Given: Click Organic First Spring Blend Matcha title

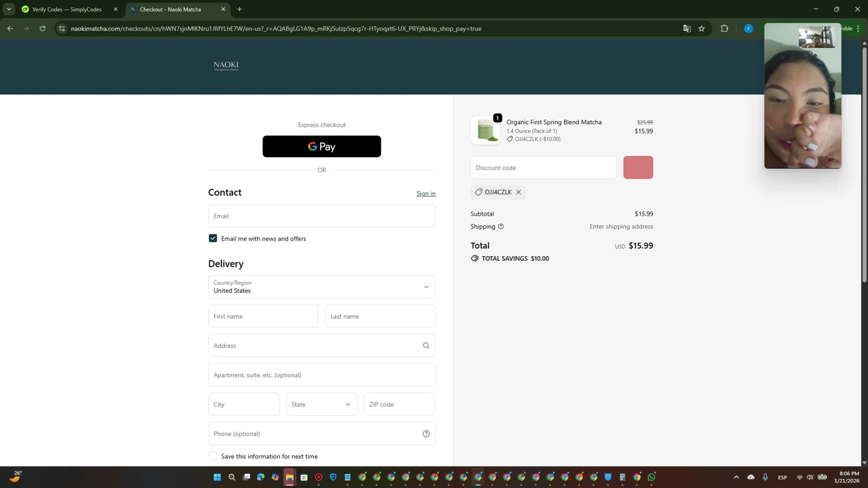Looking at the screenshot, I should tap(554, 122).
